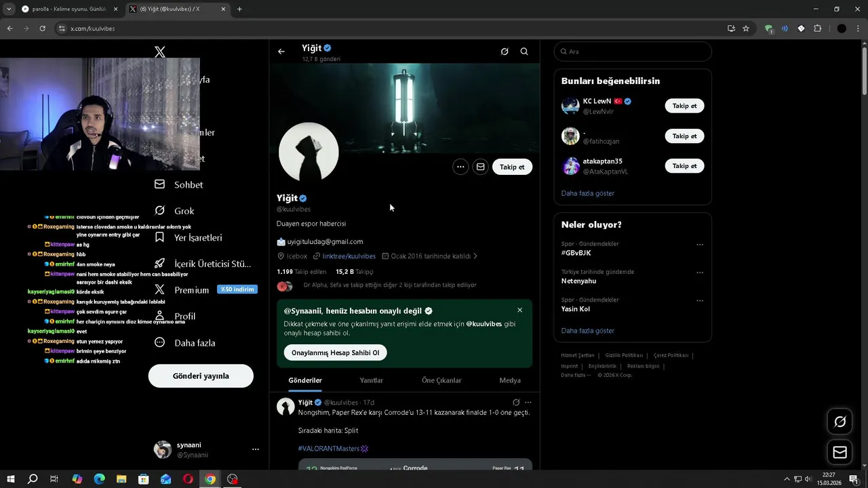This screenshot has height=488, width=868.
Task: Switch to the Yanıtlar tab
Action: [372, 380]
